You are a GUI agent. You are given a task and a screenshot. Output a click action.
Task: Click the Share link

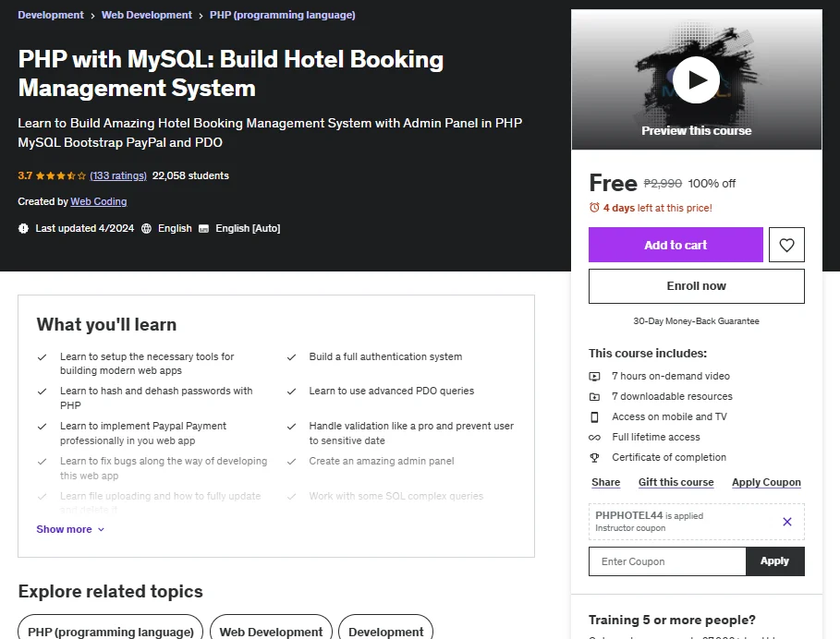606,482
